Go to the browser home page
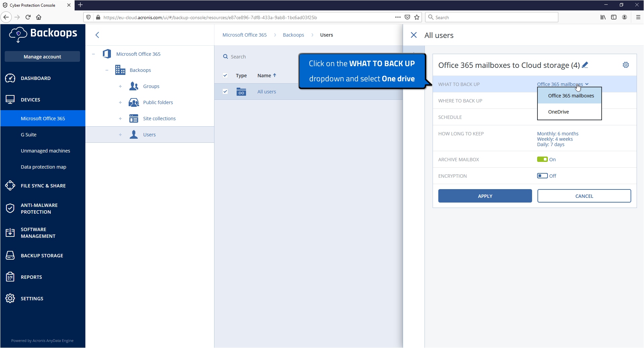Viewport: 644px width, 348px height. click(39, 17)
